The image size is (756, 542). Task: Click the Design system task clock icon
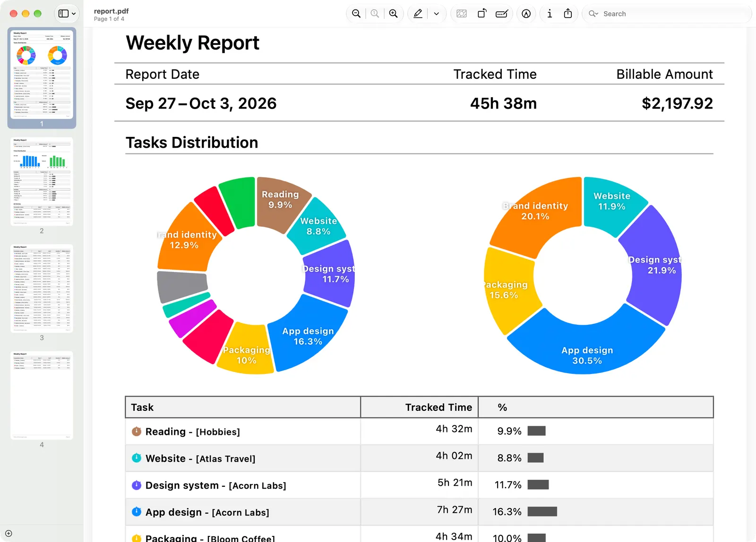tap(137, 485)
